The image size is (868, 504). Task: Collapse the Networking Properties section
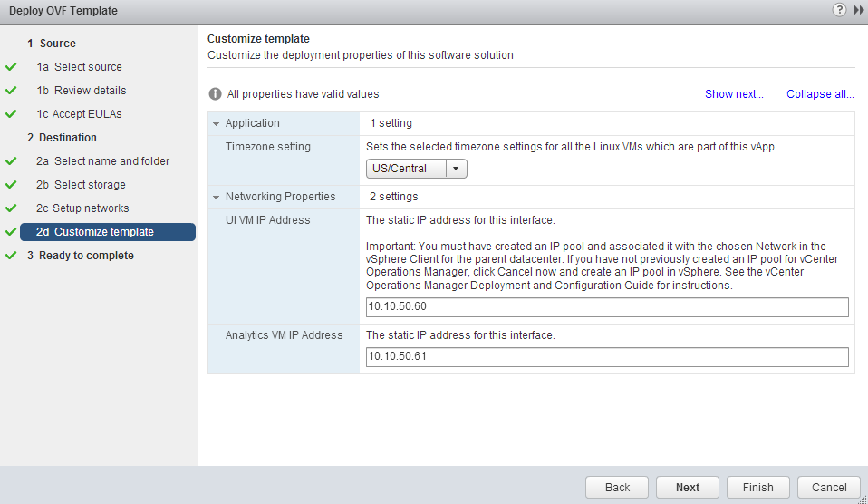click(x=217, y=197)
